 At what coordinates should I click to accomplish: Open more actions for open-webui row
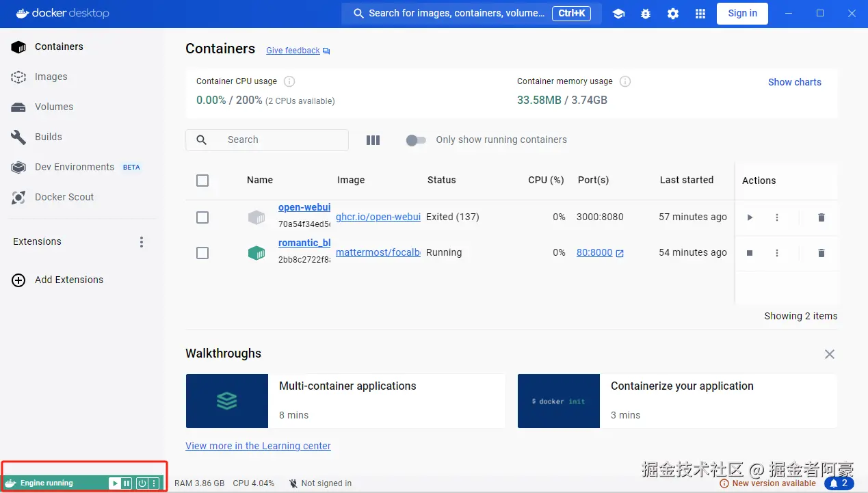777,217
